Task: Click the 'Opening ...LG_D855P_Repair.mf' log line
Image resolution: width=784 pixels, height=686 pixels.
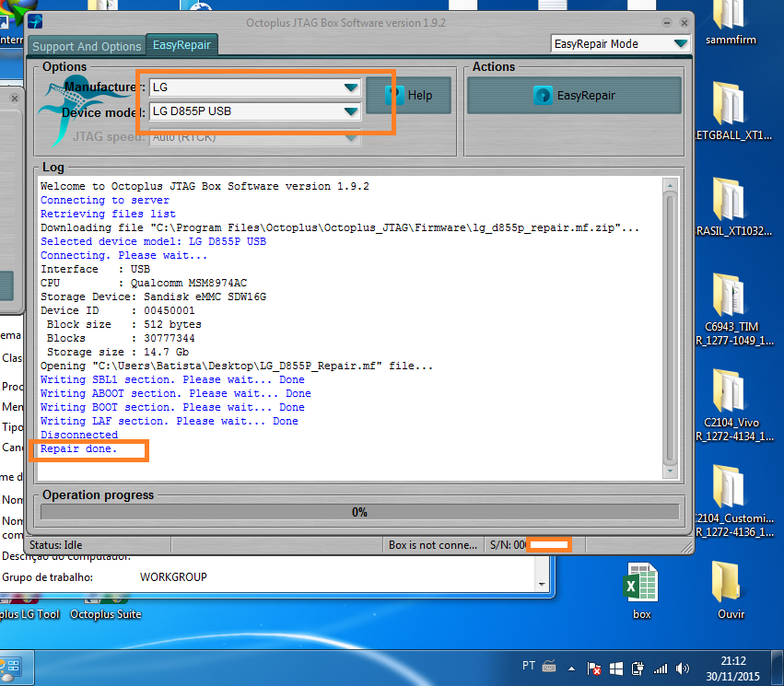Action: [x=237, y=366]
